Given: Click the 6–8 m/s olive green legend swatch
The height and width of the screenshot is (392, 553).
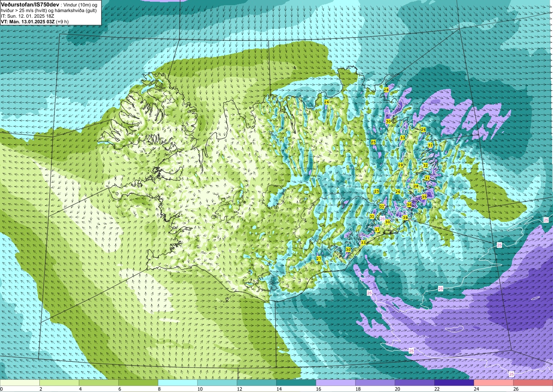Looking at the screenshot, I should pos(138,383).
